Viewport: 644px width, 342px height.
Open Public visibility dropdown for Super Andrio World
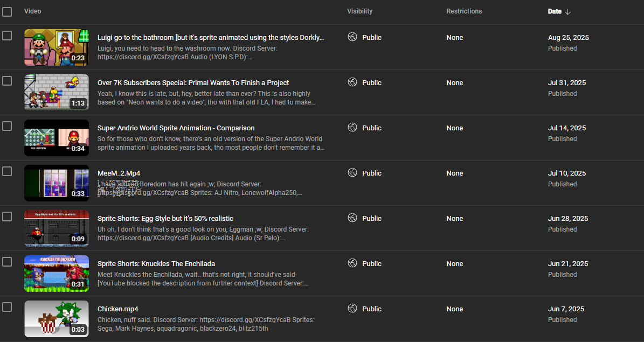[371, 128]
